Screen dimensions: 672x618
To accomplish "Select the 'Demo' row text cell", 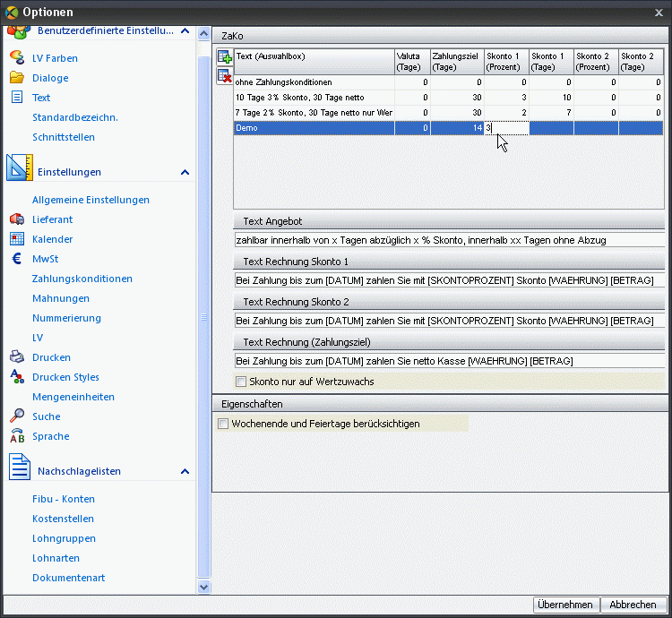I will pos(314,127).
